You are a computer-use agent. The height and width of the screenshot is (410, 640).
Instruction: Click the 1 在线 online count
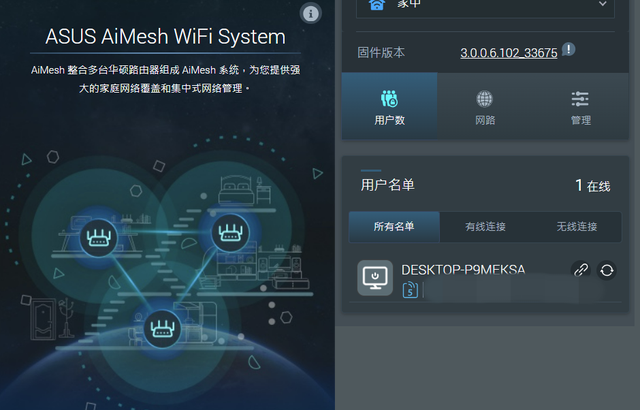click(x=593, y=186)
